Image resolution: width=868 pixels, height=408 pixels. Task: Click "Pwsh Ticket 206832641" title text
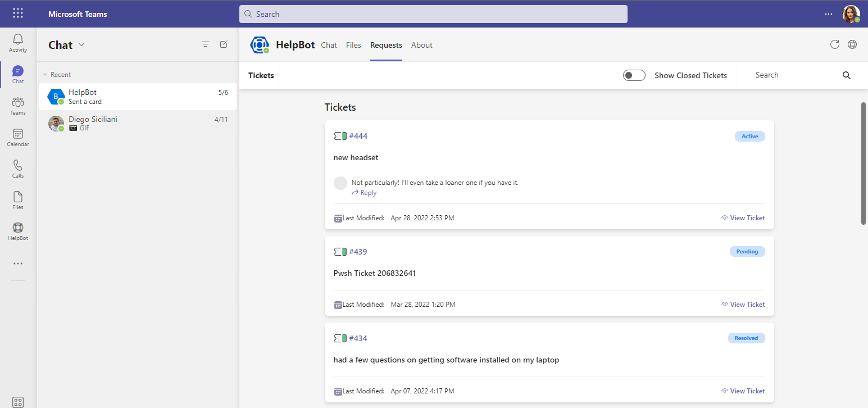(375, 274)
